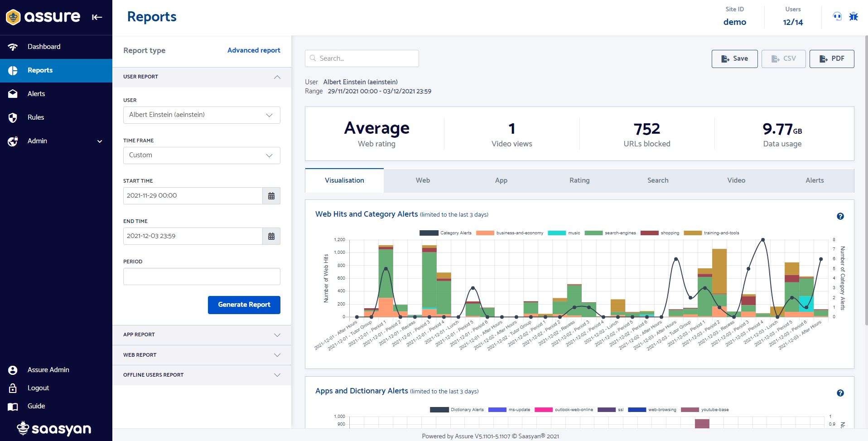Open the Advanced report link
868x441 pixels.
click(x=254, y=50)
